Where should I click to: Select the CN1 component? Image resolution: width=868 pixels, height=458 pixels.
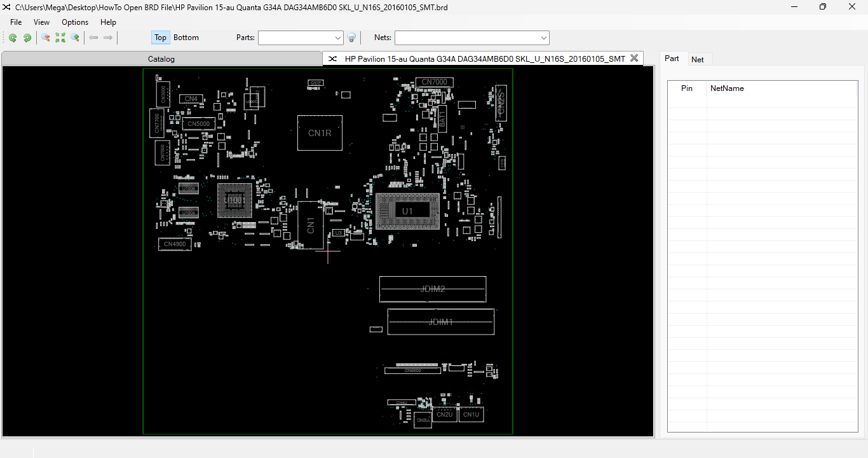[311, 225]
